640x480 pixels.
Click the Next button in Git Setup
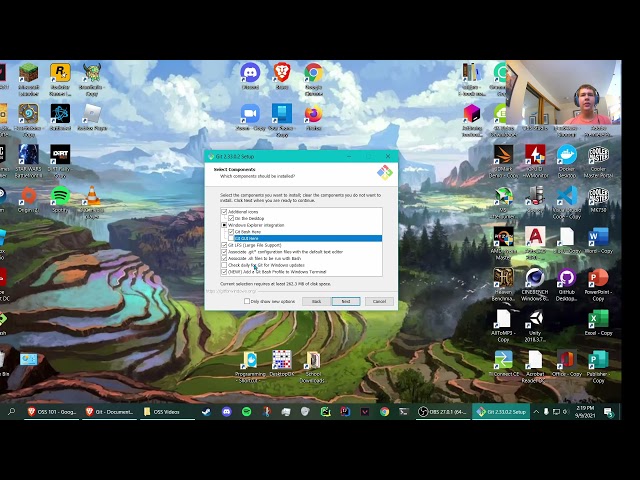(x=346, y=301)
